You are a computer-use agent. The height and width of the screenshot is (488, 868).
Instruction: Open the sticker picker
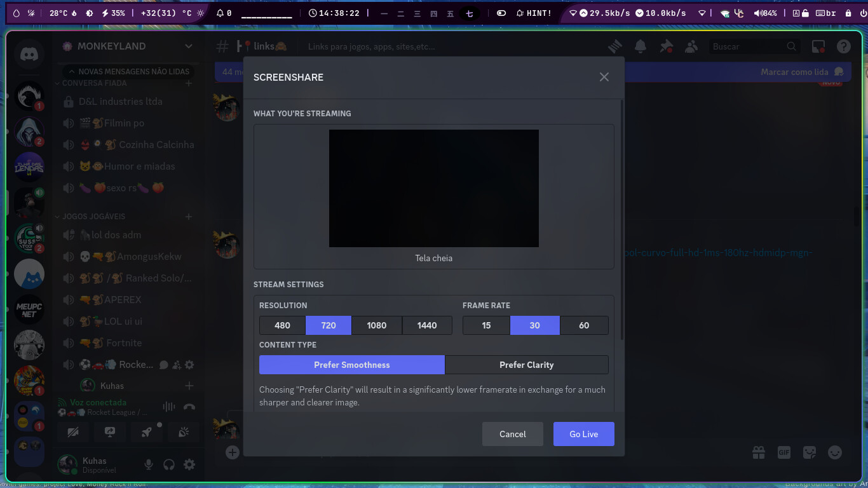810,452
